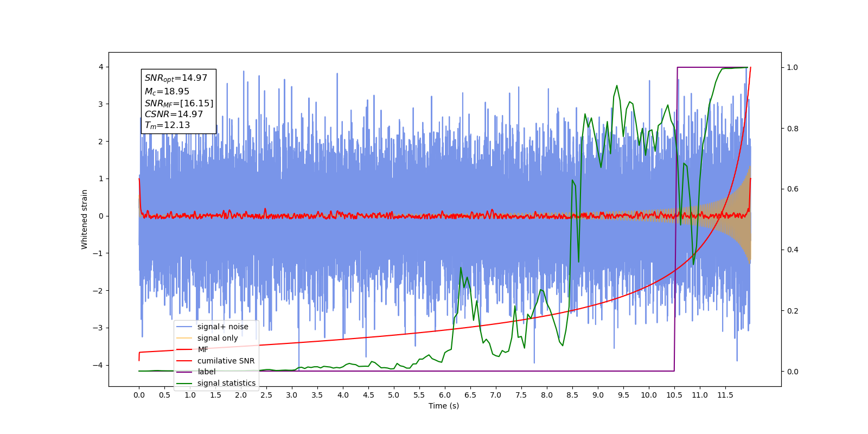Viewport: 868px width, 434px height.
Task: Click the CSNR=14.97 annotation text
Action: (174, 114)
